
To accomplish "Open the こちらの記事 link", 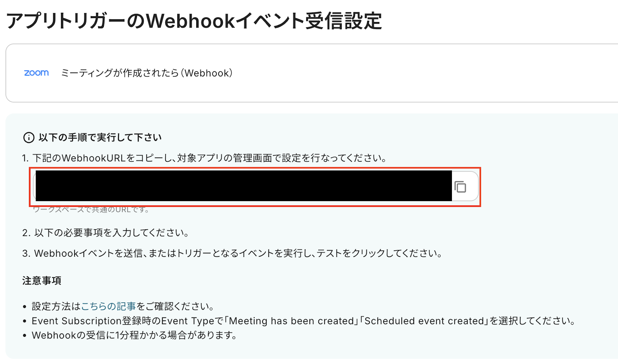I will [x=109, y=306].
